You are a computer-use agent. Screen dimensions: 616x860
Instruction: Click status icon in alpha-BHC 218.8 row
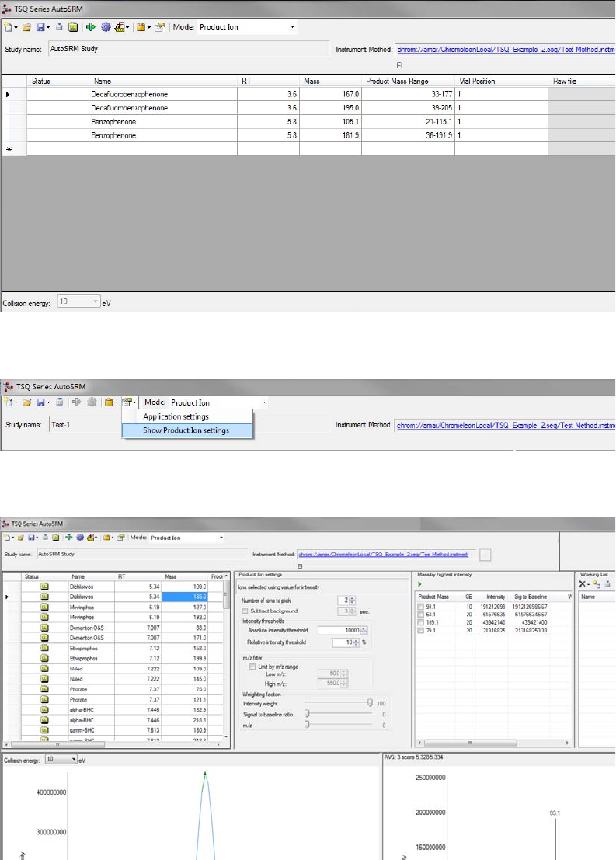(44, 720)
